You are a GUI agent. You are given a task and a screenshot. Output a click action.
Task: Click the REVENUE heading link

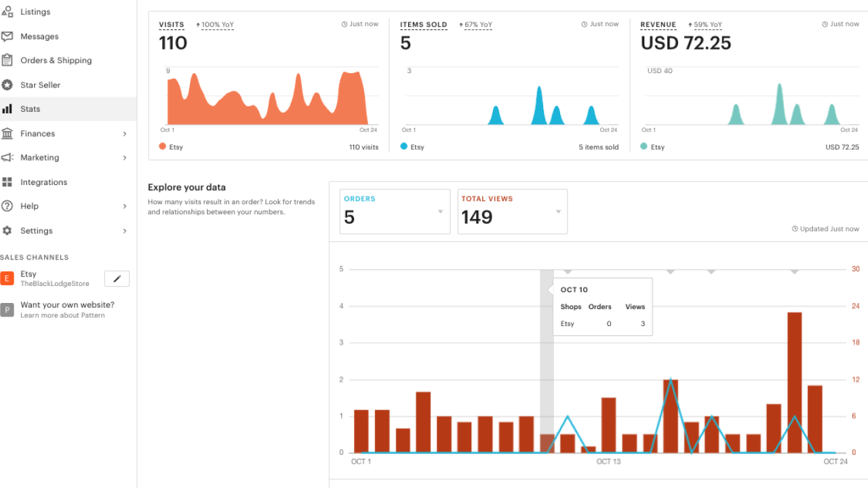point(658,25)
